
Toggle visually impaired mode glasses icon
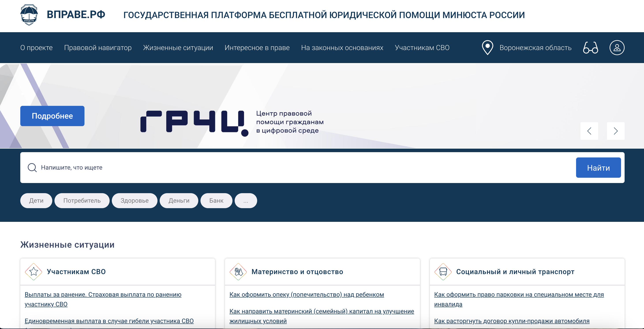[x=590, y=47]
